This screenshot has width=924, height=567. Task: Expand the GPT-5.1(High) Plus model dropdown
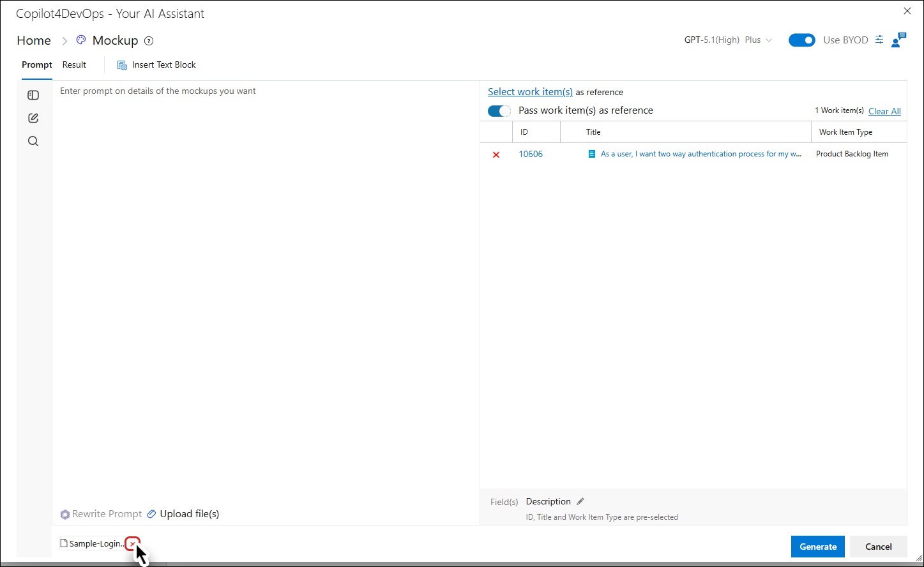728,40
